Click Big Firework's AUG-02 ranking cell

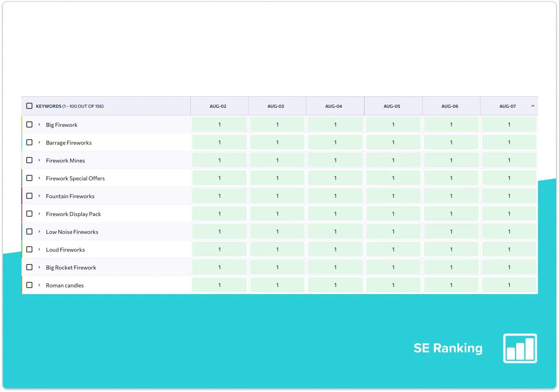(219, 124)
